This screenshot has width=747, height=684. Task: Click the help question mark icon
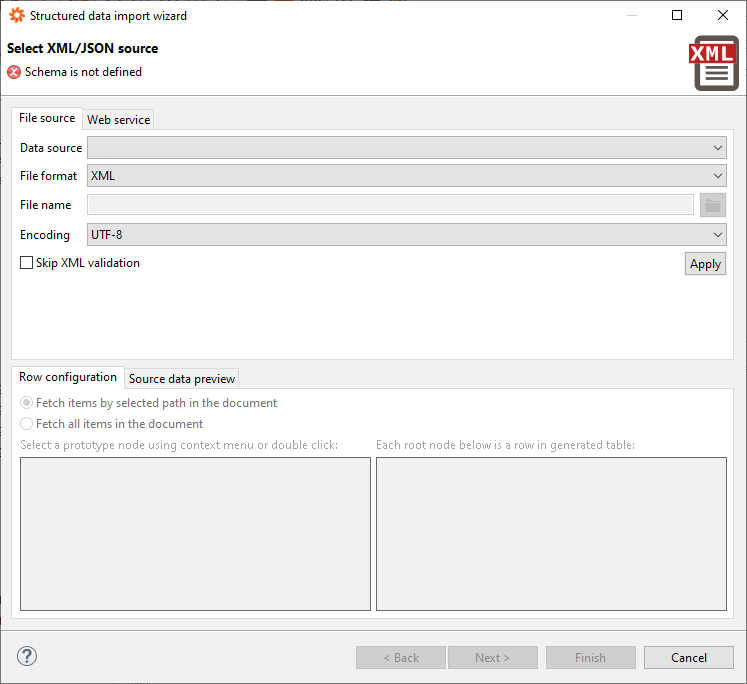click(27, 657)
